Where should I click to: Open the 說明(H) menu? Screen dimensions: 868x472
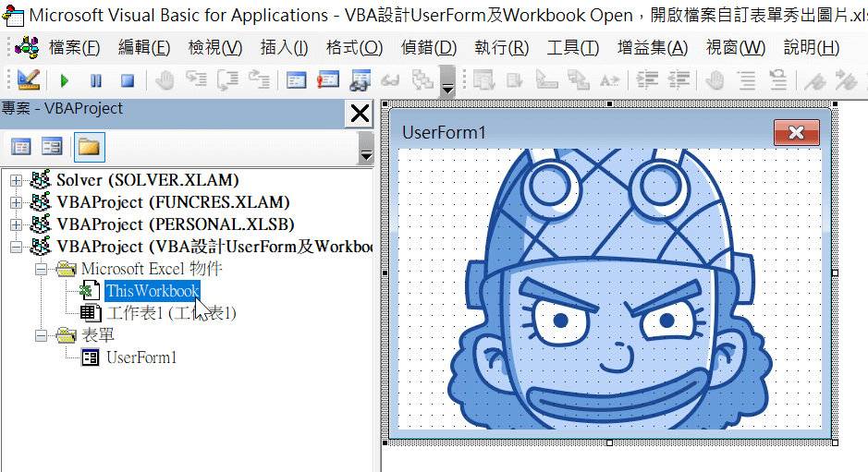[x=812, y=48]
